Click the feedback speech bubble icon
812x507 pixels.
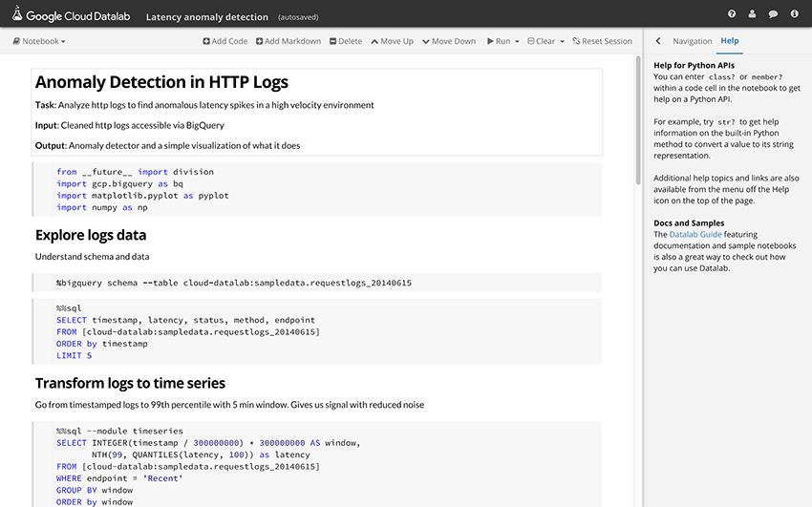tap(773, 14)
